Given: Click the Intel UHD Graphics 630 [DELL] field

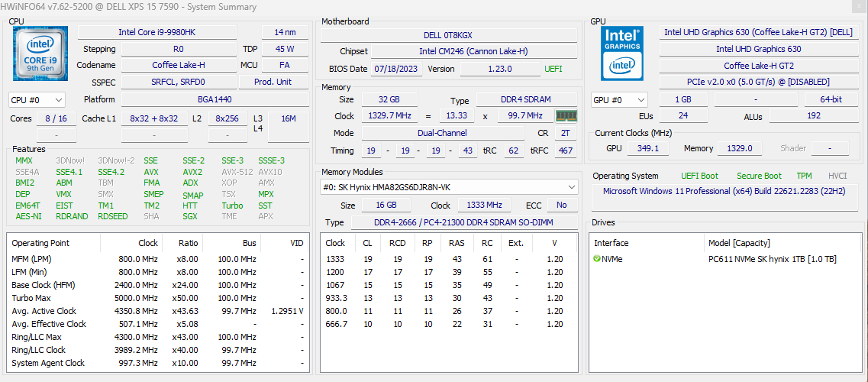Looking at the screenshot, I should pos(758,32).
